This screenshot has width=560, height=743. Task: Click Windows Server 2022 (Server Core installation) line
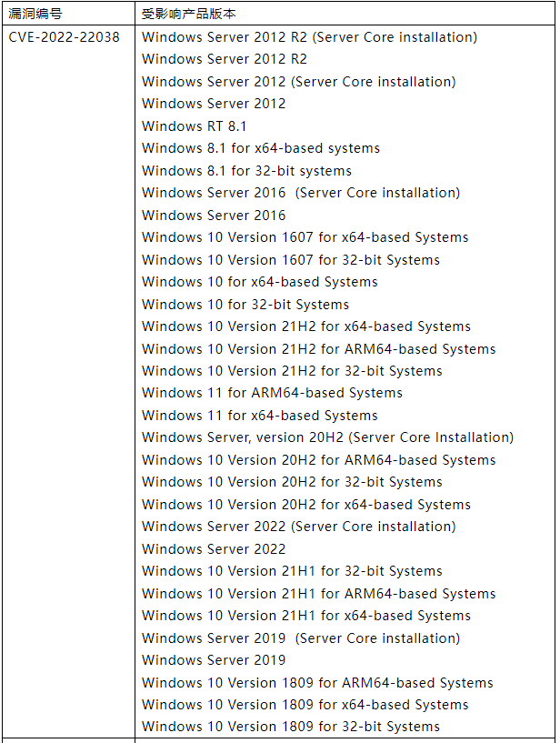pyautogui.click(x=299, y=527)
